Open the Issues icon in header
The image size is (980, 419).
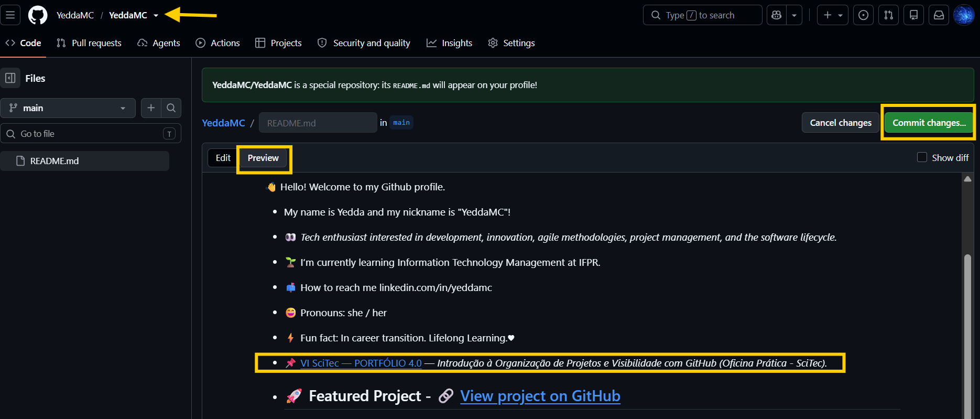point(864,15)
